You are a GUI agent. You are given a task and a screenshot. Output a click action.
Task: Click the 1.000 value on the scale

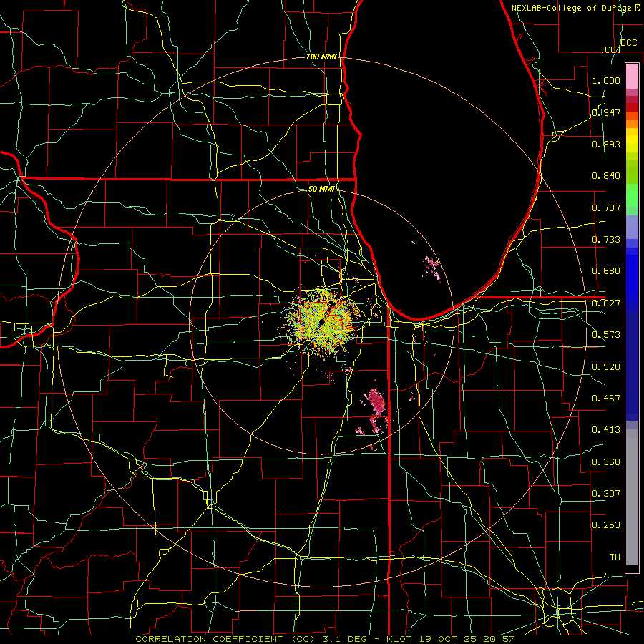click(606, 80)
